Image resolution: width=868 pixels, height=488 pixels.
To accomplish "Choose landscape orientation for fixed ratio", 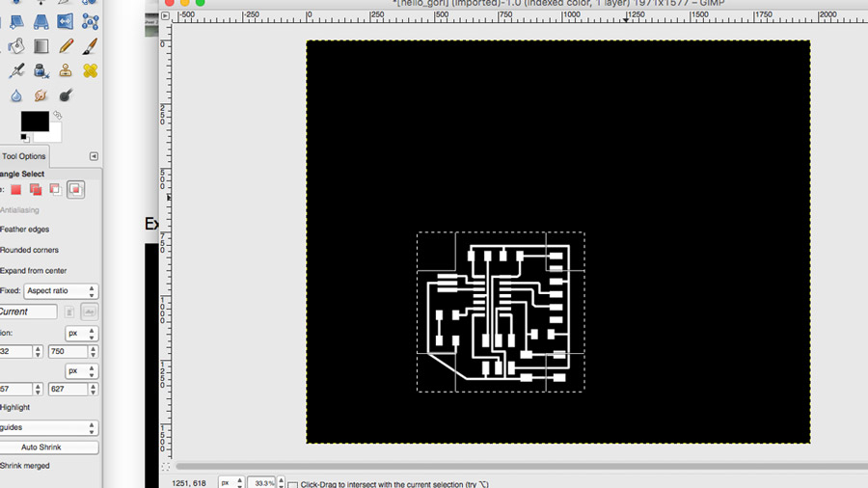I will [89, 312].
